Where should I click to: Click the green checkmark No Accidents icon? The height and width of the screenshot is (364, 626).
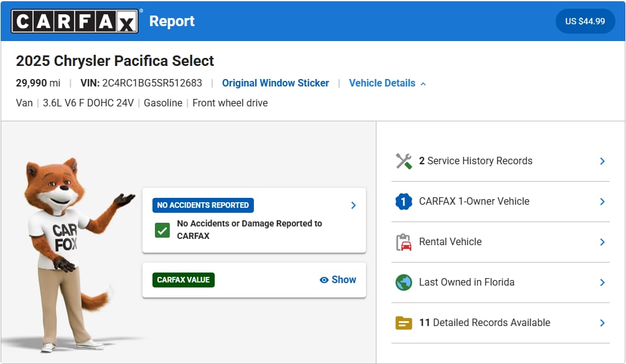[162, 230]
